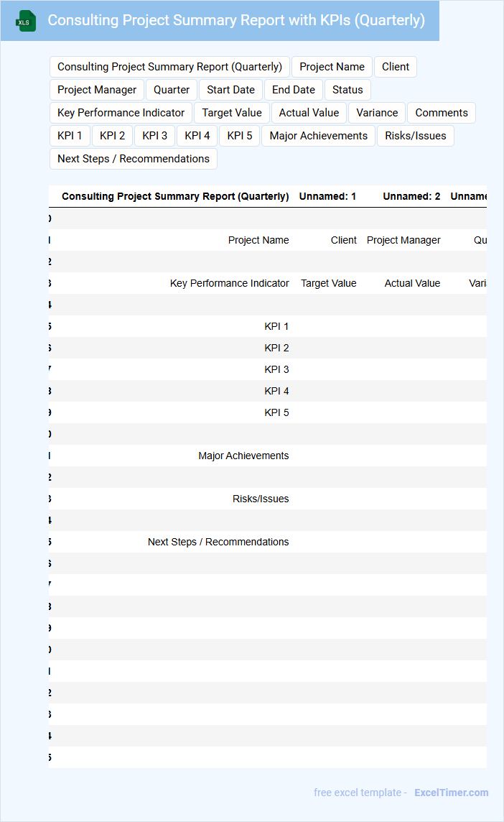Screen dimensions: 504x822
Task: Select the Project Manager tag
Action: pos(97,90)
